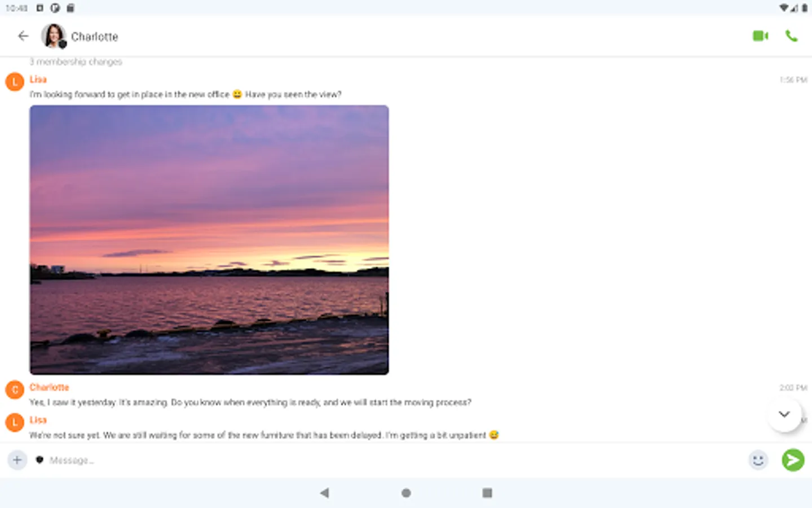This screenshot has width=812, height=508.
Task: Tap Lisa's orange avatar on first message
Action: point(15,82)
